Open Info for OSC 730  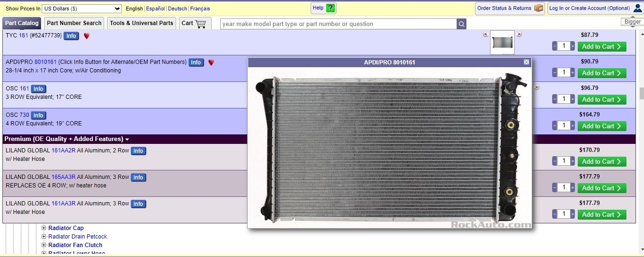[x=38, y=115]
